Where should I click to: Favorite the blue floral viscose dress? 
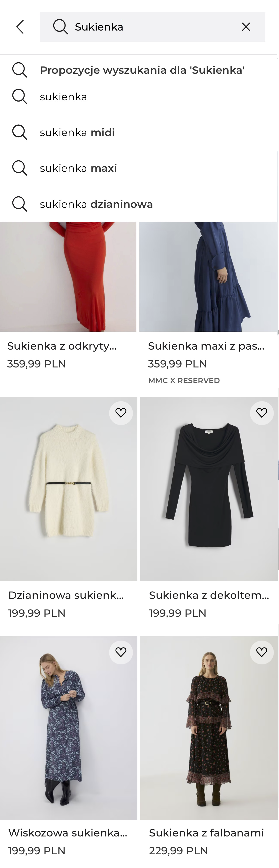pos(121,652)
